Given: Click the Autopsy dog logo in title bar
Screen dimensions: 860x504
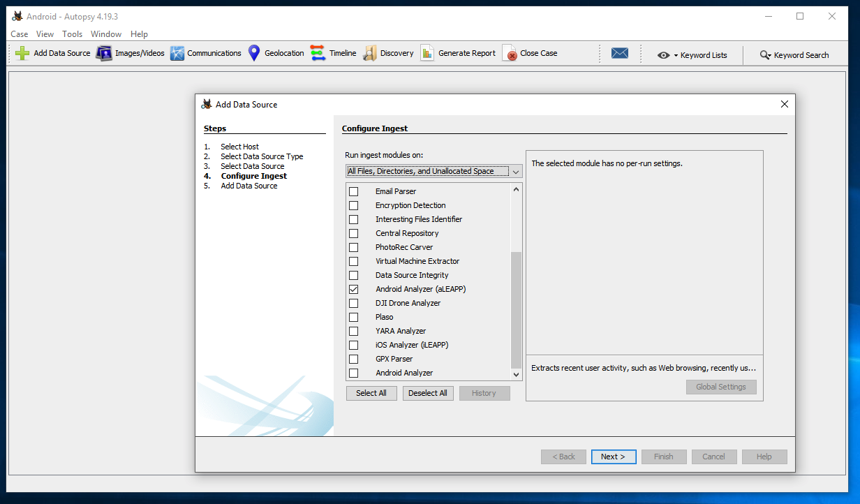Looking at the screenshot, I should click(x=17, y=16).
